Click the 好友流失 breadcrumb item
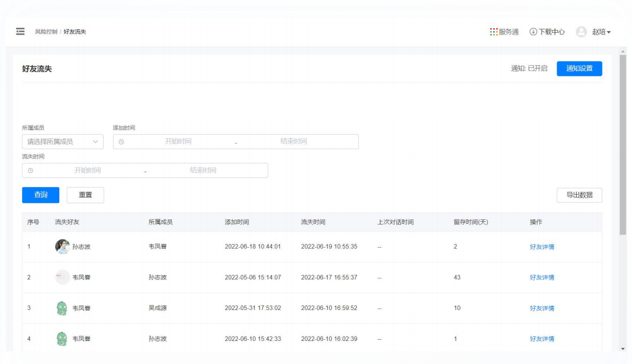Screen dimensions: 632x364 75,32
